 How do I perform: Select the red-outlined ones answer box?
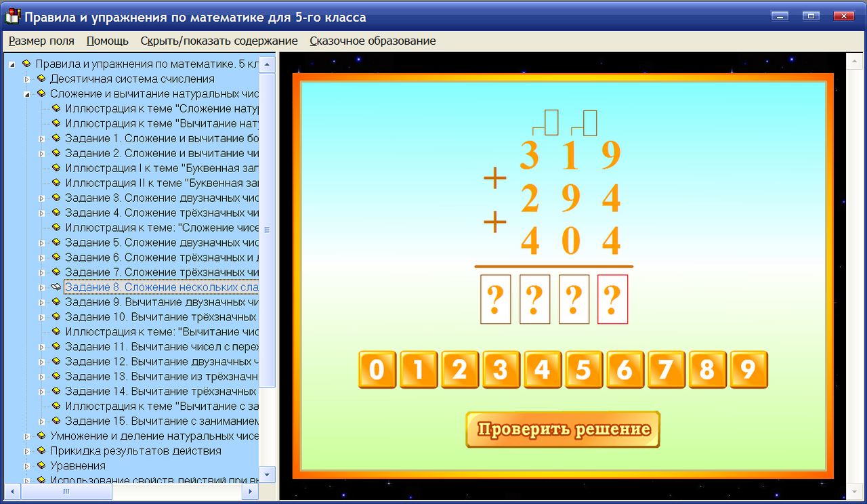pos(613,299)
